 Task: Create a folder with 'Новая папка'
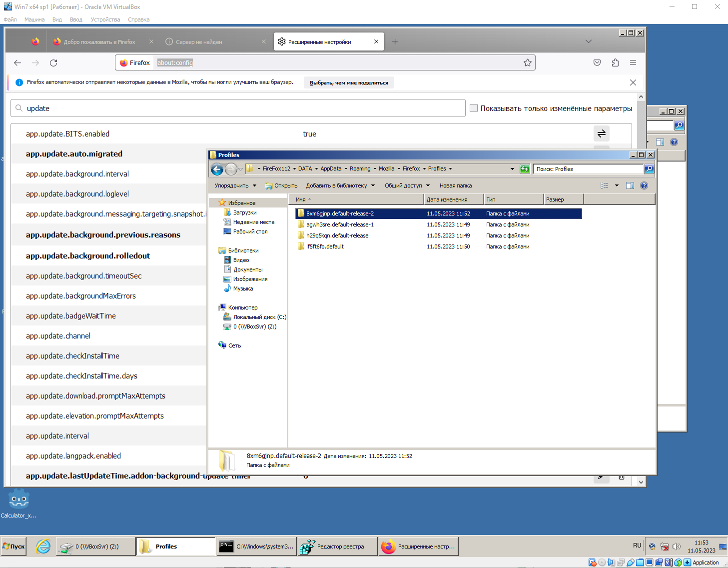click(x=456, y=185)
